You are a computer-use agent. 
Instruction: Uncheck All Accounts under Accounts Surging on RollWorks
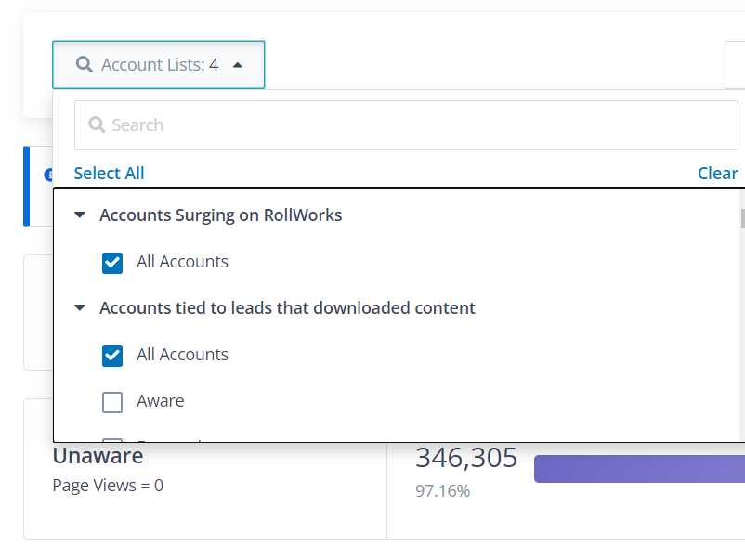[x=112, y=263]
